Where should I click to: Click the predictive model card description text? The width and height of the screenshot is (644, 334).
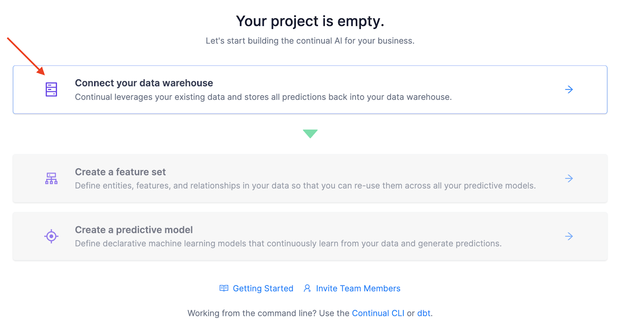coord(288,243)
